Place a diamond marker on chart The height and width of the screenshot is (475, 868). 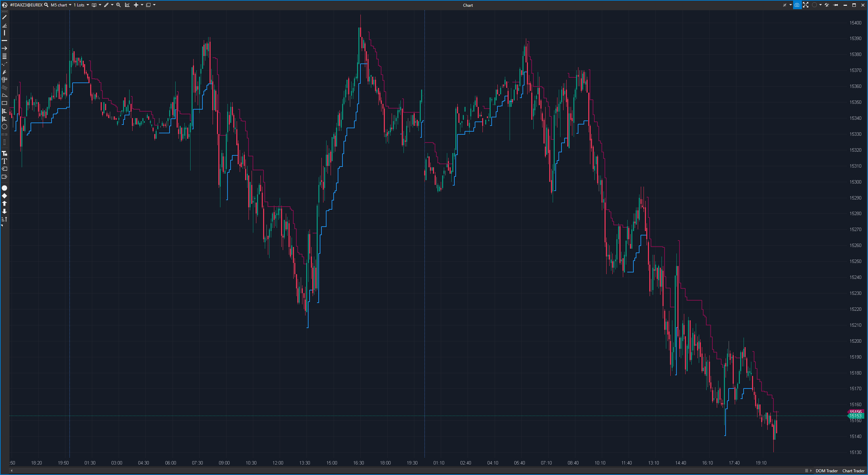[4, 196]
